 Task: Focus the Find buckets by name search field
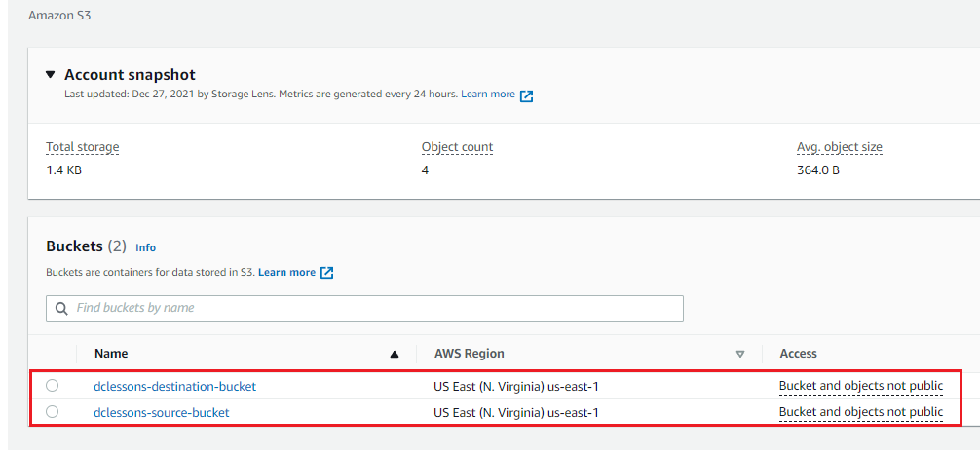point(364,308)
